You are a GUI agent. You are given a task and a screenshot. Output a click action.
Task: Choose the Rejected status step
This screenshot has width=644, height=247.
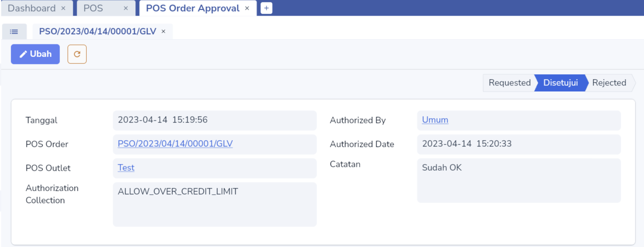tap(609, 83)
